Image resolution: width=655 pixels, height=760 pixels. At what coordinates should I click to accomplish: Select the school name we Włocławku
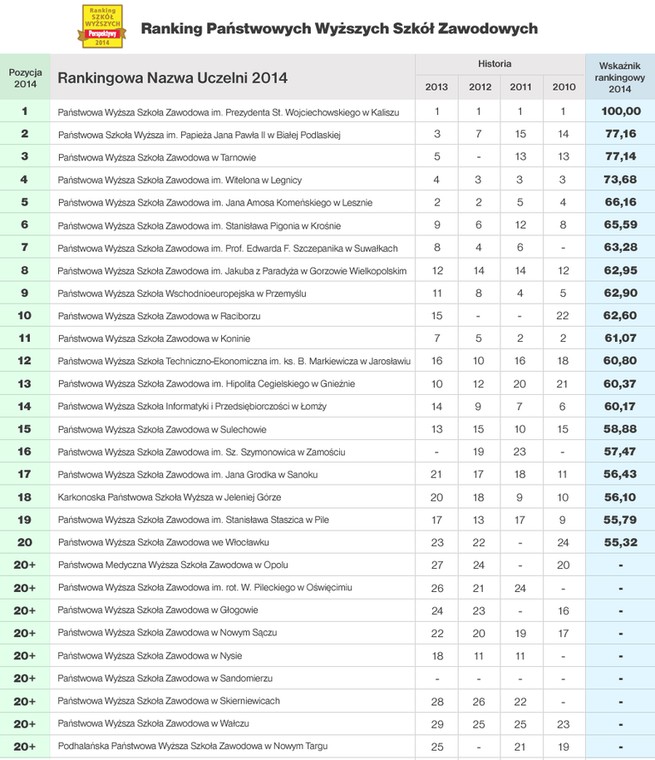(163, 542)
